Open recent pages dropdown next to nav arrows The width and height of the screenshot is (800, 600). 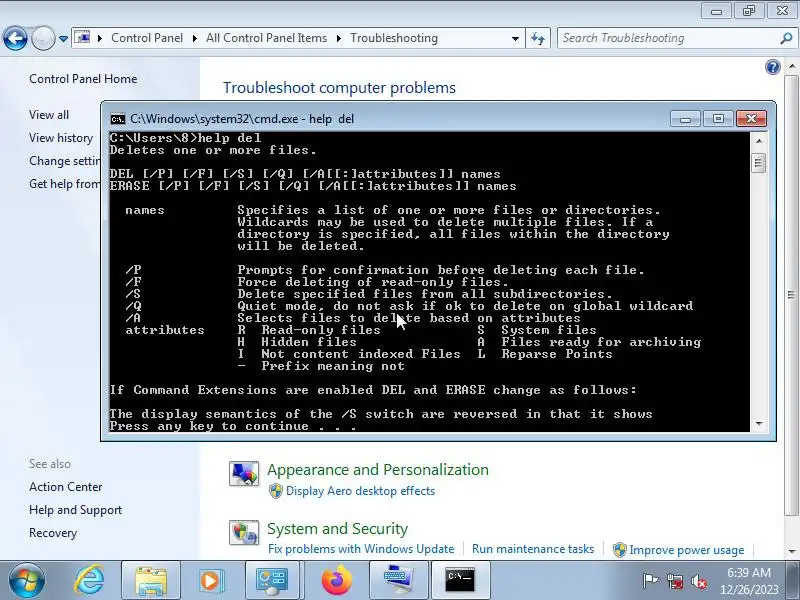pyautogui.click(x=63, y=38)
